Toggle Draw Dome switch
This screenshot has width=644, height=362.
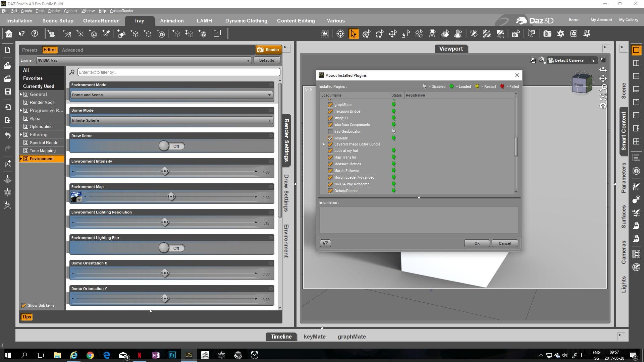(171, 146)
